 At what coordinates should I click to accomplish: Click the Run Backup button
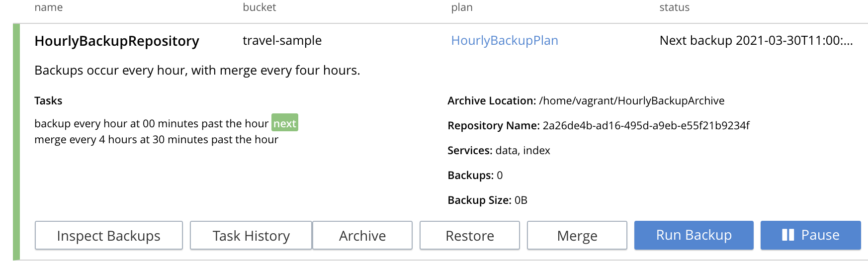(694, 235)
